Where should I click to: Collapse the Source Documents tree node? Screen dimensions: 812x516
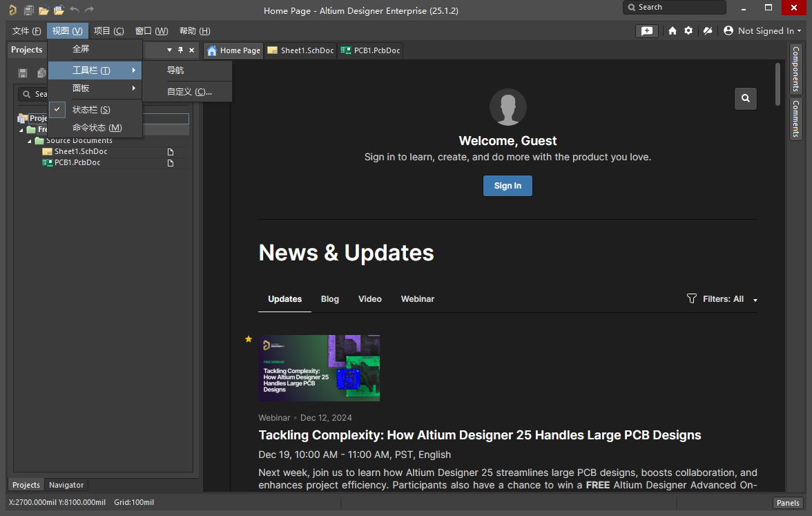[30, 141]
